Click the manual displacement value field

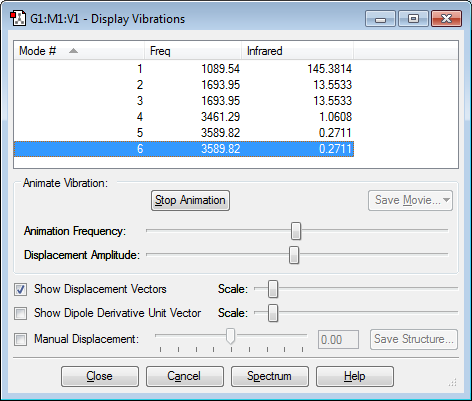(338, 340)
